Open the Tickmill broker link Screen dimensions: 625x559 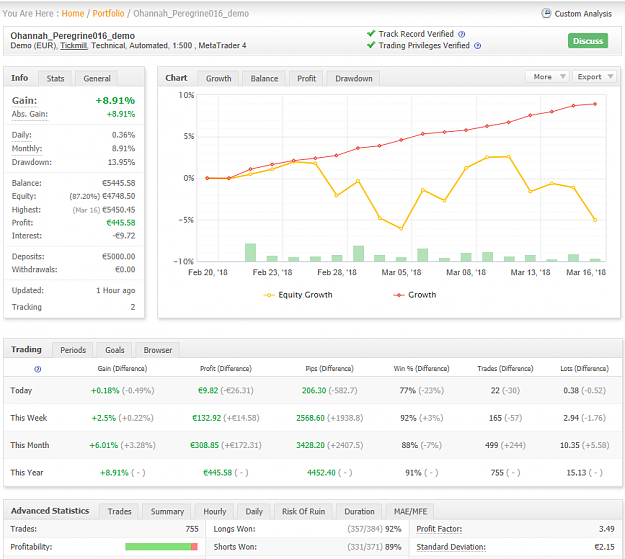tap(73, 45)
